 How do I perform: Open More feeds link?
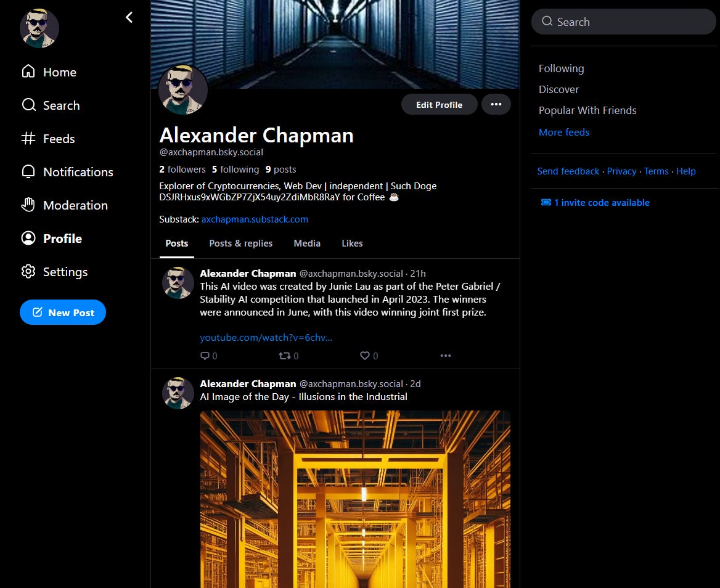tap(564, 132)
